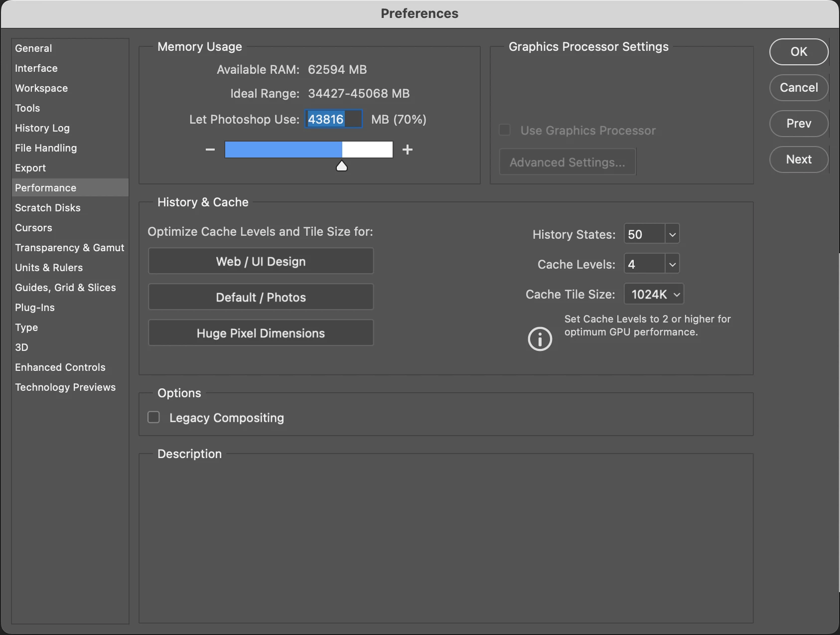Click the Default / Photos button
Viewport: 840px width, 635px height.
click(x=261, y=297)
